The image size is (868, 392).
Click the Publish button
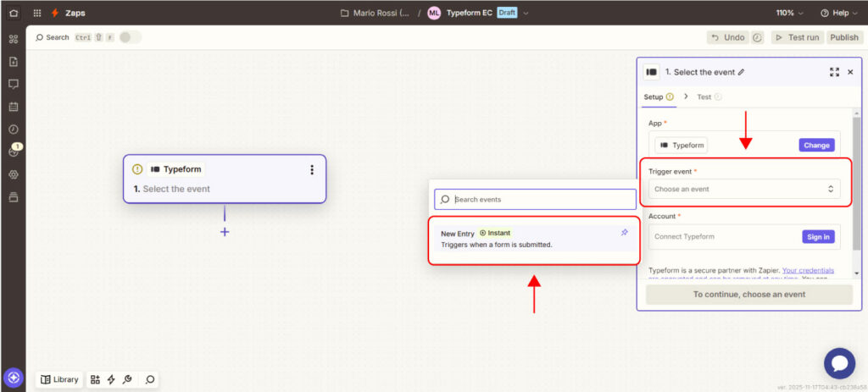tap(843, 37)
